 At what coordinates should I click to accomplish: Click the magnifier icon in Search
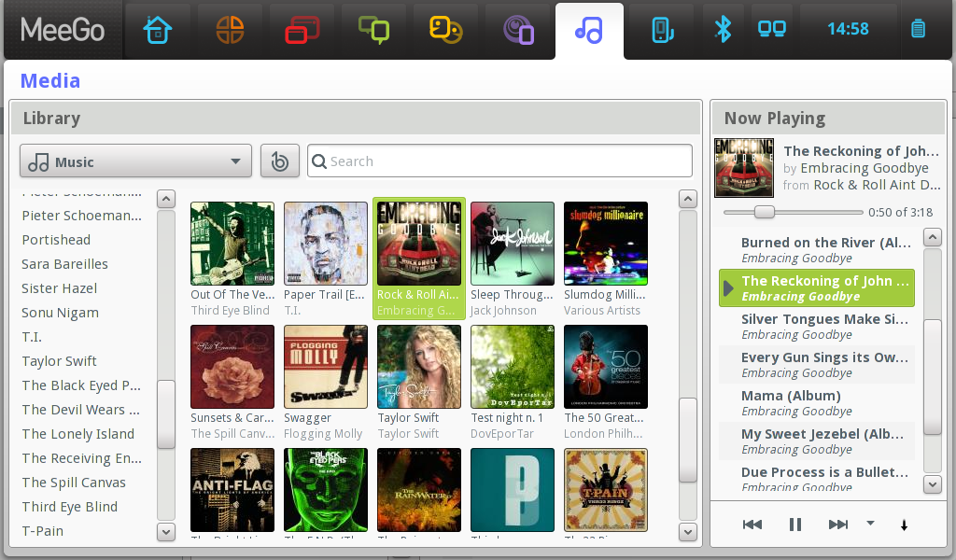319,161
